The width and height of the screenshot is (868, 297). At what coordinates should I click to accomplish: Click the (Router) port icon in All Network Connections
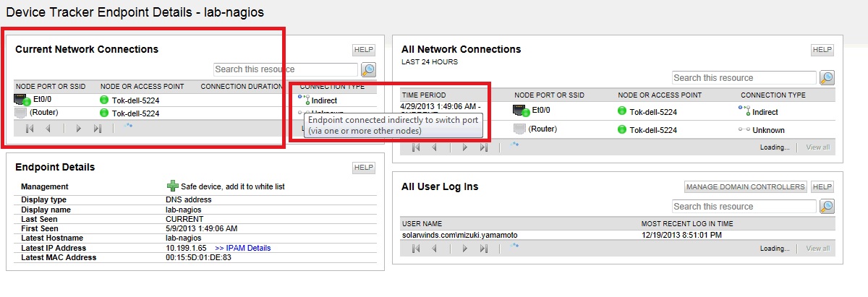[519, 129]
